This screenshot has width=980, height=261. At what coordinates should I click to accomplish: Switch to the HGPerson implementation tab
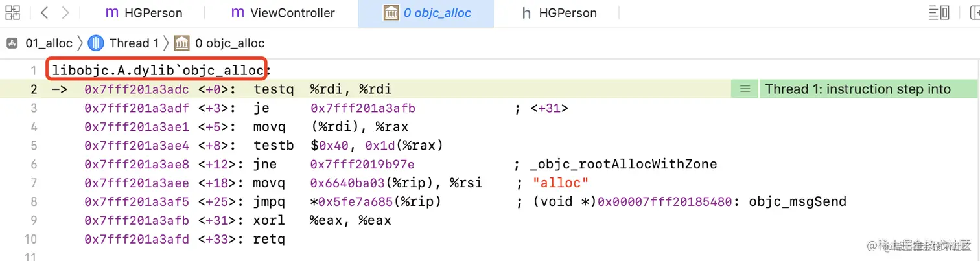pyautogui.click(x=144, y=13)
